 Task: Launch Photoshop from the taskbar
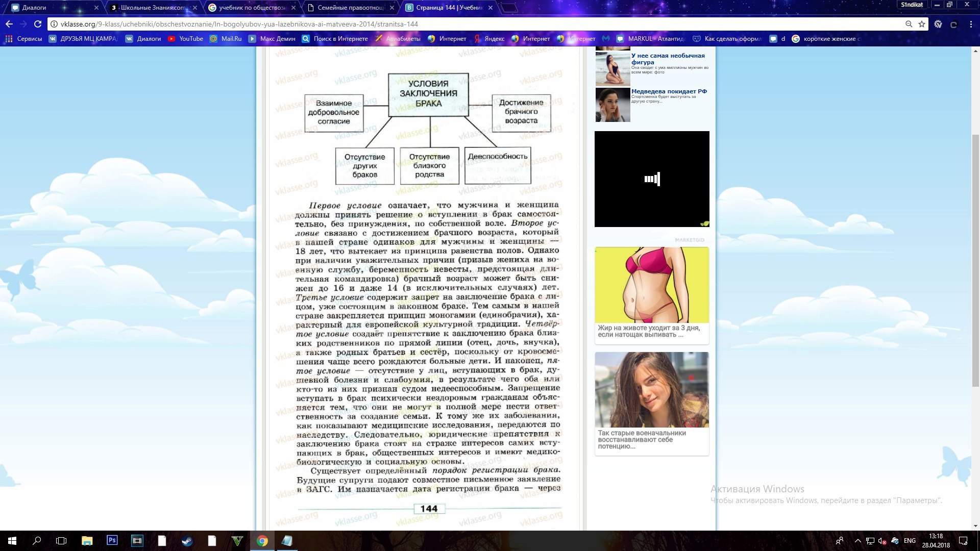pos(112,540)
